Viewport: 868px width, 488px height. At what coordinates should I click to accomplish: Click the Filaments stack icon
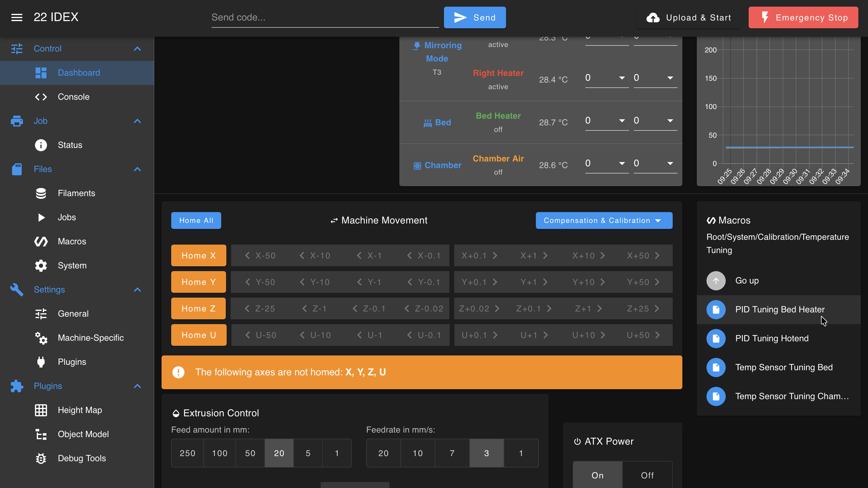[41, 193]
